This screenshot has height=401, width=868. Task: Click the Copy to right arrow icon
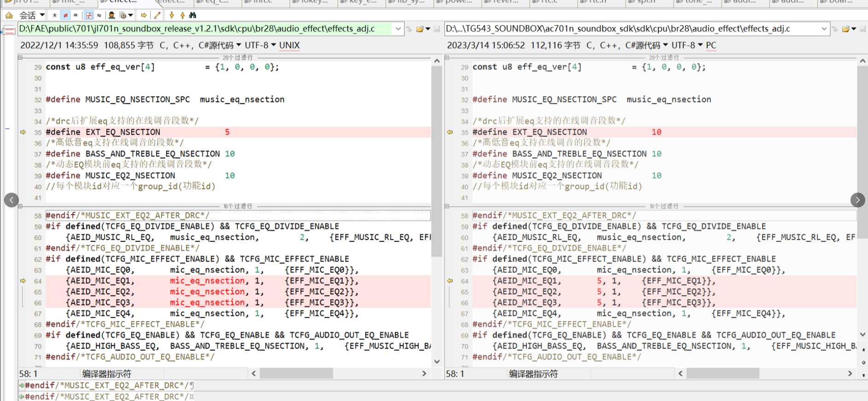coord(144,15)
